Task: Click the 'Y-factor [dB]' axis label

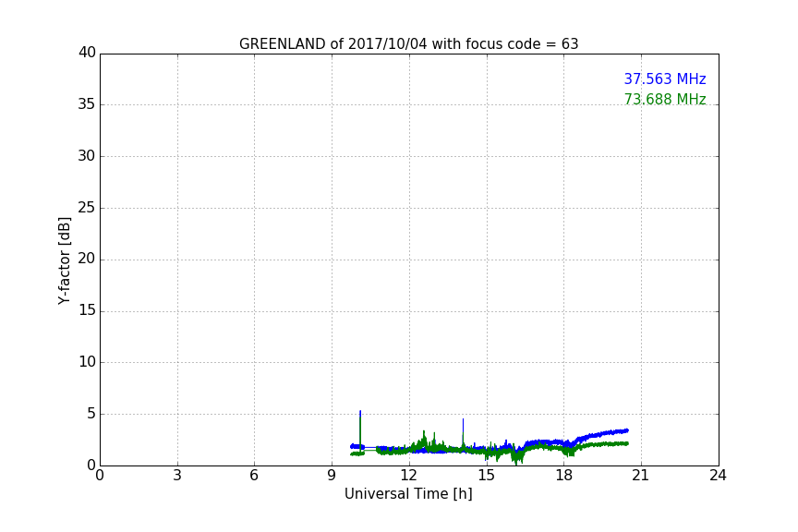Action: coord(65,260)
